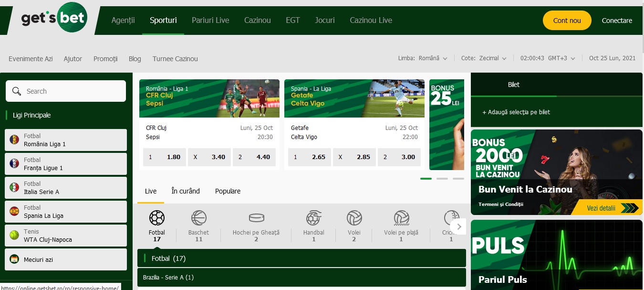Open Termeni și Condiții on casino banner
The height and width of the screenshot is (290, 644).
click(501, 204)
